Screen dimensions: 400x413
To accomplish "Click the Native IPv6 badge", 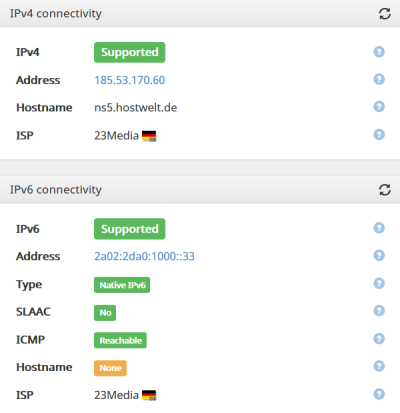I will coord(122,285).
